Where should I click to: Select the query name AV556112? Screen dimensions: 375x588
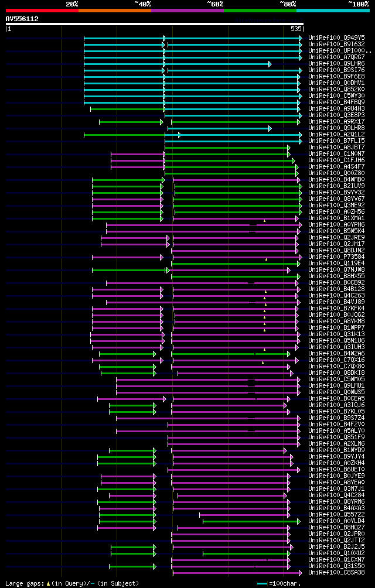point(22,19)
